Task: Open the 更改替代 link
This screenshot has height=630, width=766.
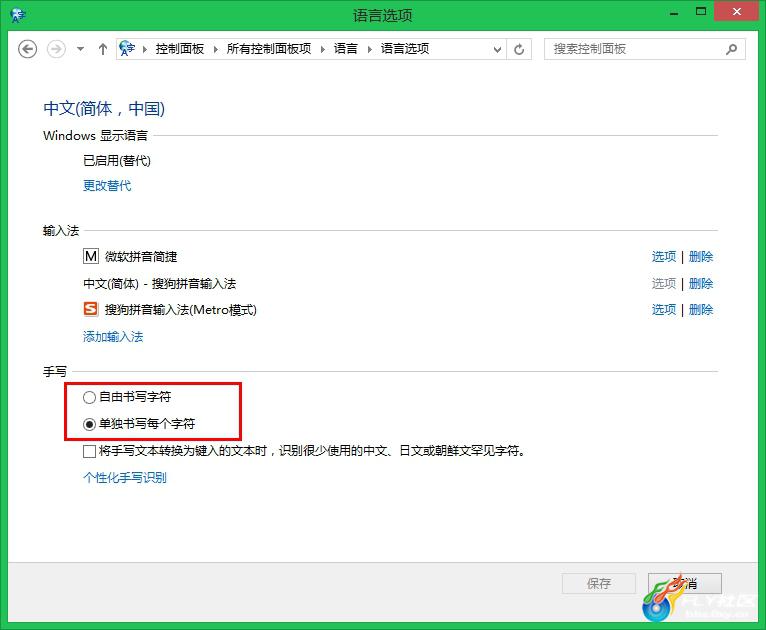Action: pyautogui.click(x=107, y=186)
